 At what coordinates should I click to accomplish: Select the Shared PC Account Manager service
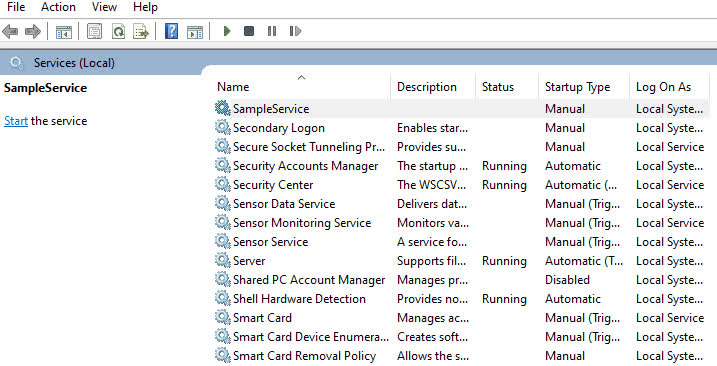point(309,280)
